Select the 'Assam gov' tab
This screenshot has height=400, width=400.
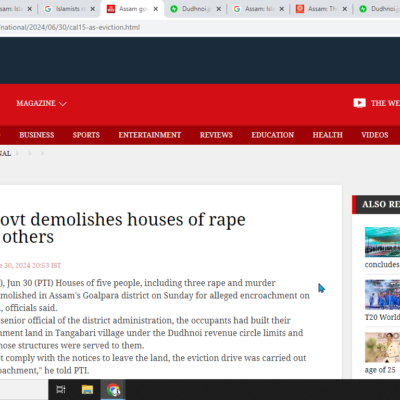click(x=133, y=9)
